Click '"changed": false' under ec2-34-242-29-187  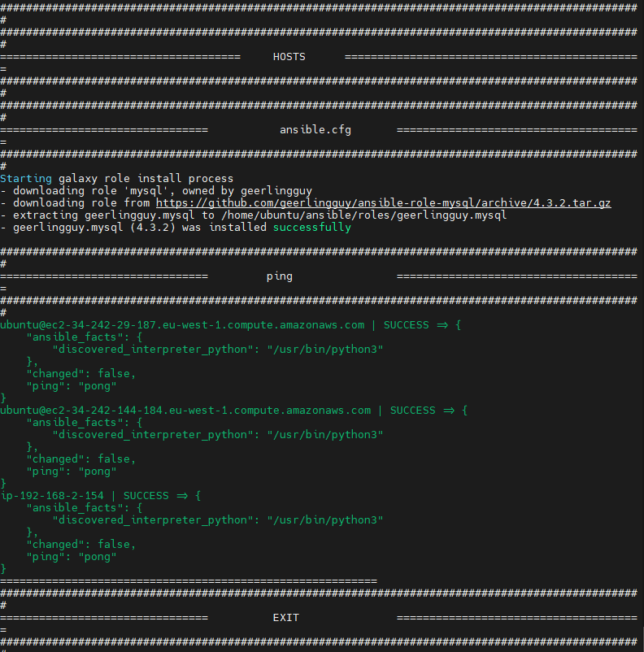(81, 374)
